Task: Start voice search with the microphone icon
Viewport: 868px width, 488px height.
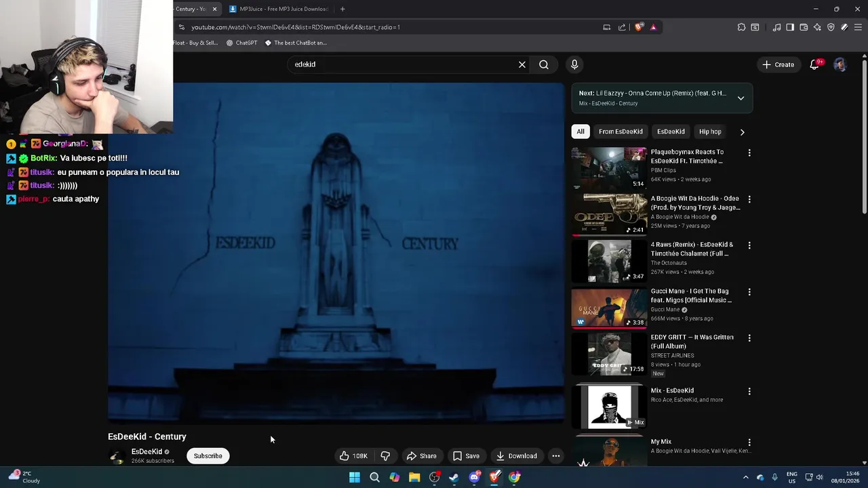Action: (x=574, y=64)
